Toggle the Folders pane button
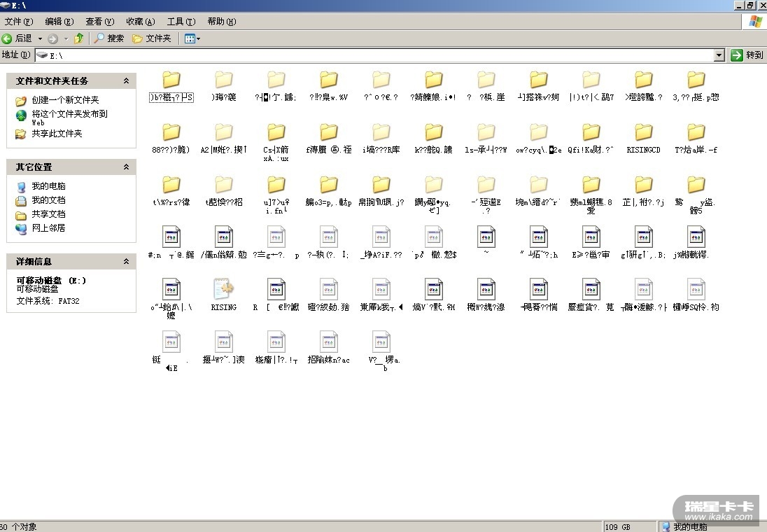The image size is (767, 532). point(152,38)
